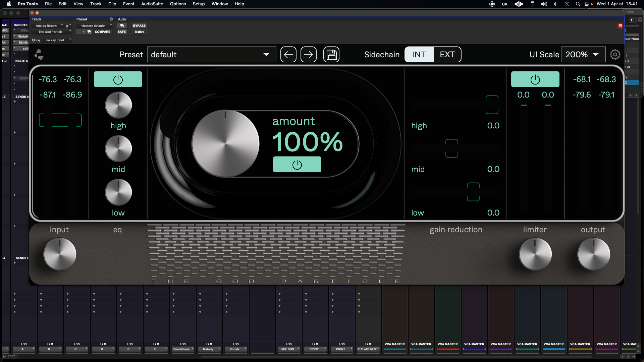Viewport: 644px width, 362px height.
Task: Toggle the limiter power button
Action: [x=535, y=79]
